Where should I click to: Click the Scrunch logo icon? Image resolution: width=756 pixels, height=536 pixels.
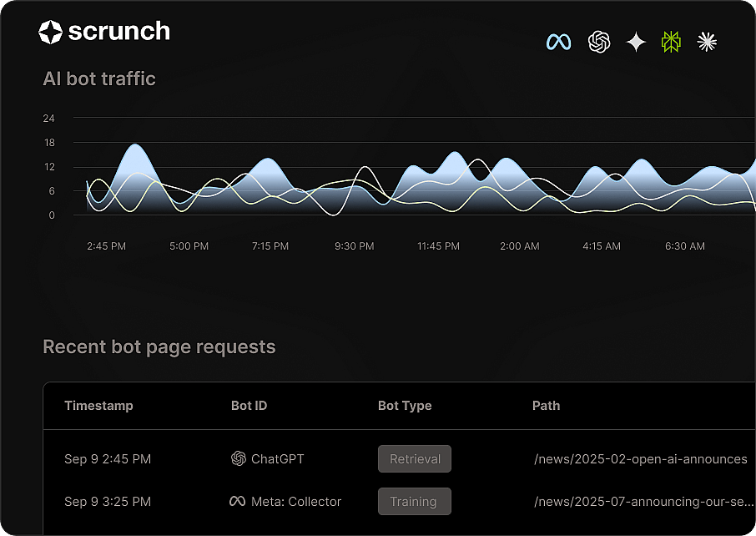pos(50,32)
